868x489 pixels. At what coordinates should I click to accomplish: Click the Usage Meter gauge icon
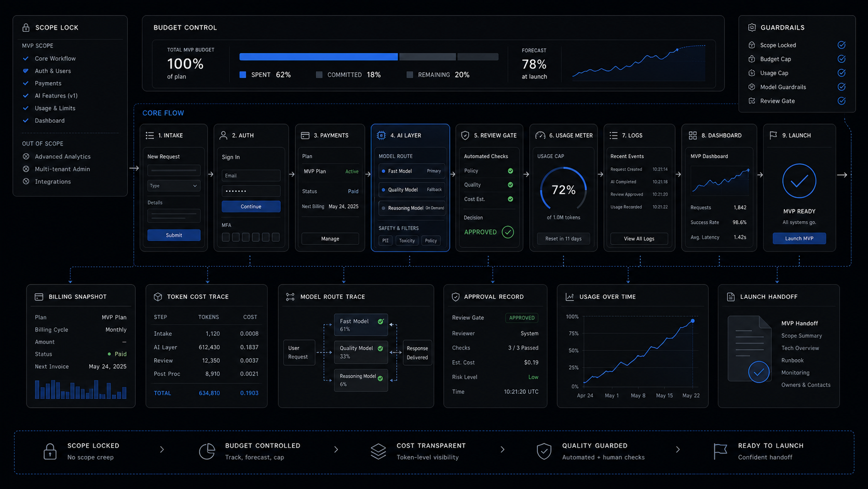(x=540, y=136)
